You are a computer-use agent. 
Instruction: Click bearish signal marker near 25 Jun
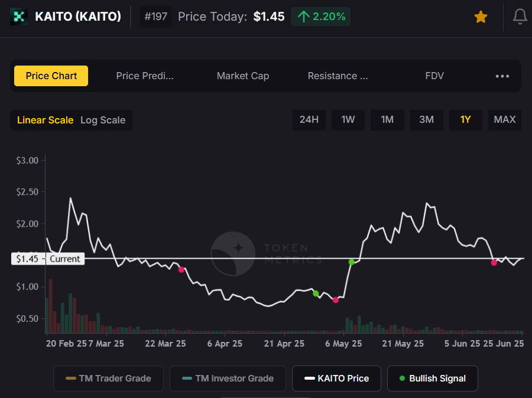[x=494, y=262]
